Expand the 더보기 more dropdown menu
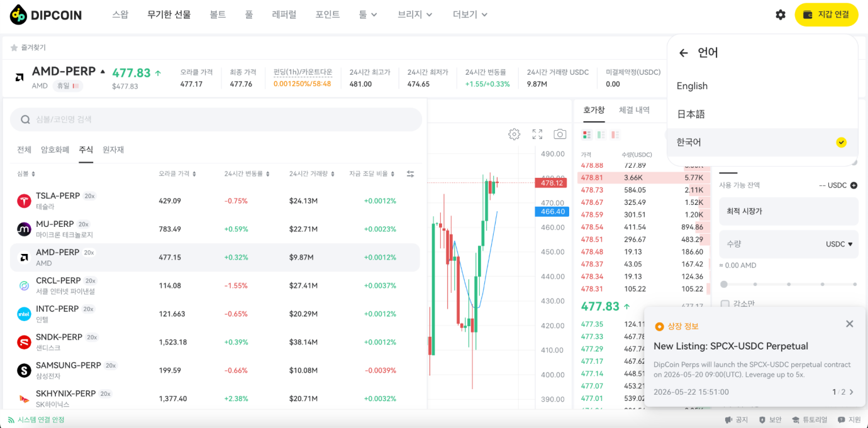The width and height of the screenshot is (868, 428). click(470, 14)
